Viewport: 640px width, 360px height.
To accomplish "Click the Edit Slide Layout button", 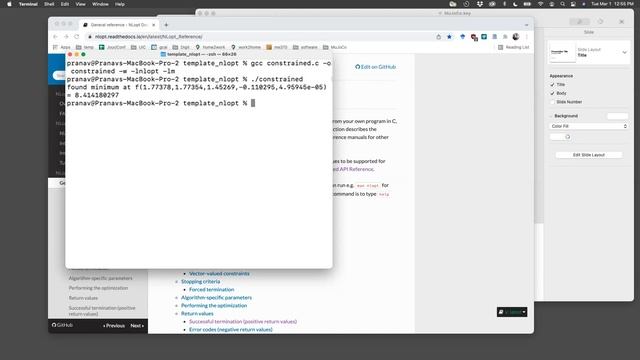I will click(589, 155).
